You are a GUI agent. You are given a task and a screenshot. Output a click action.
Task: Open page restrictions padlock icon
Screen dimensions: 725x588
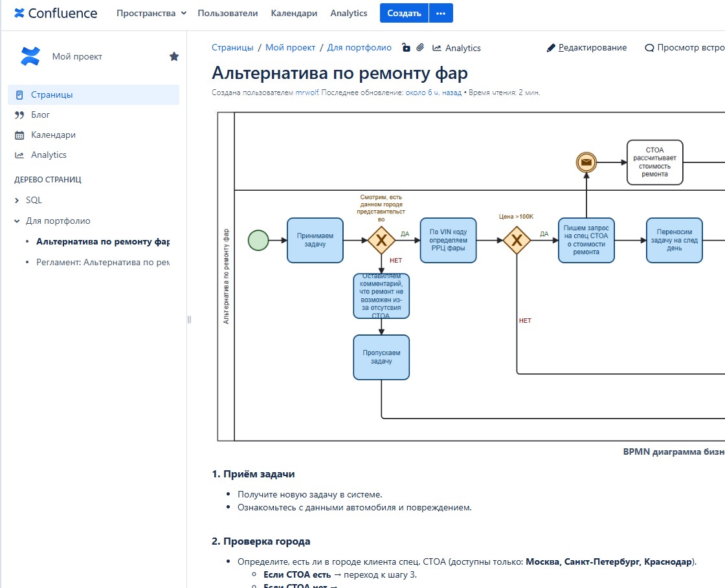pos(406,48)
